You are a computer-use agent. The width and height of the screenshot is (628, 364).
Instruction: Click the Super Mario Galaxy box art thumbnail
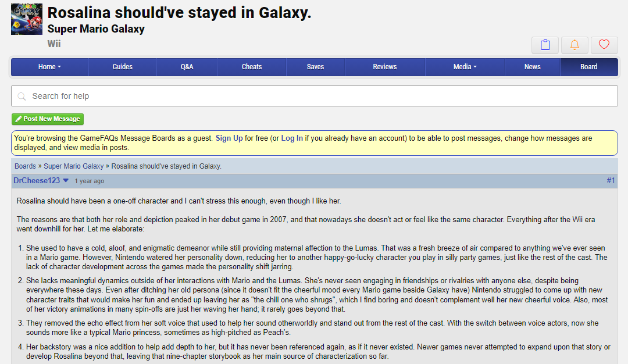[26, 19]
